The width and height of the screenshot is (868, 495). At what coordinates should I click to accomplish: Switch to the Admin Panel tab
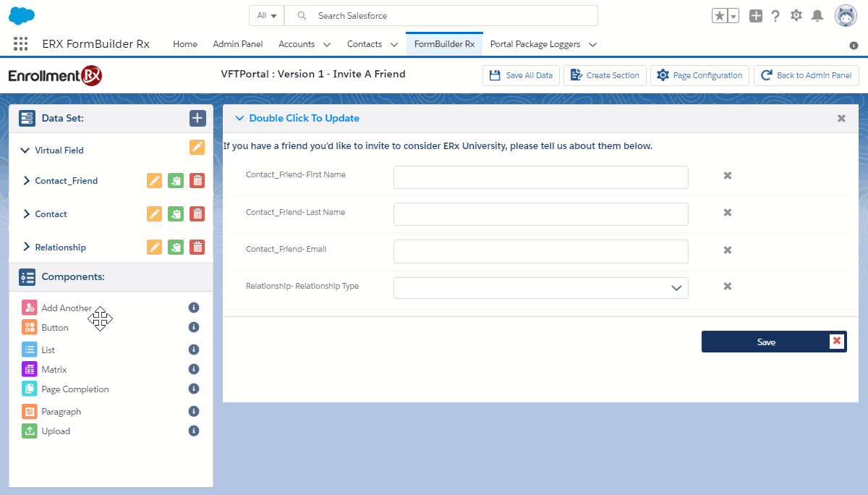point(237,44)
